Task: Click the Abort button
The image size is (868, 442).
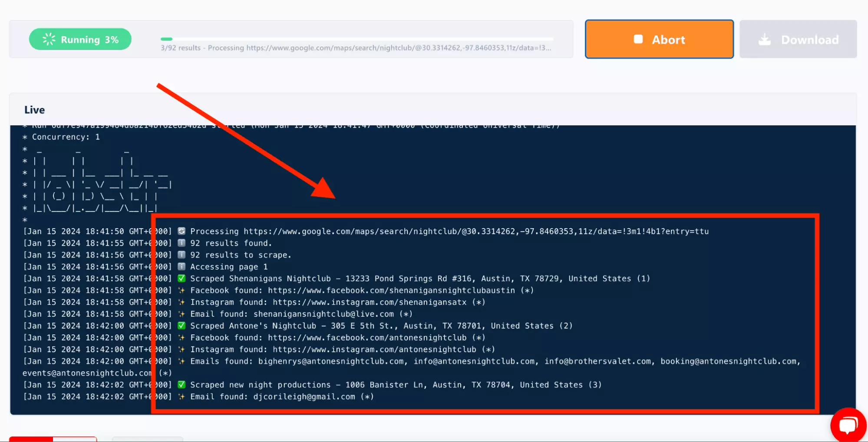Action: (x=659, y=39)
